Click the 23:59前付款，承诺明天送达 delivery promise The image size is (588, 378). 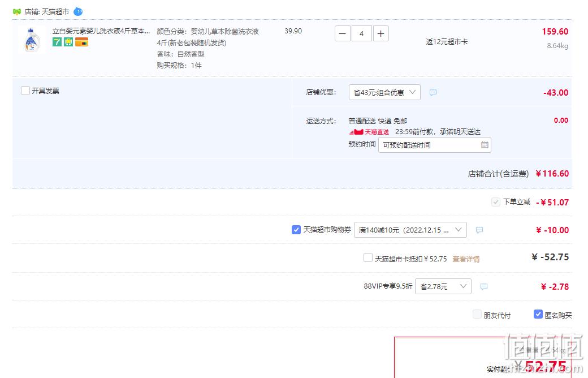(438, 132)
